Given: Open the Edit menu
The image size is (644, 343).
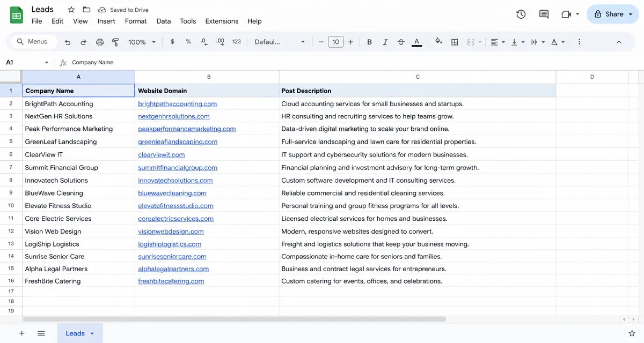Looking at the screenshot, I should [x=57, y=21].
